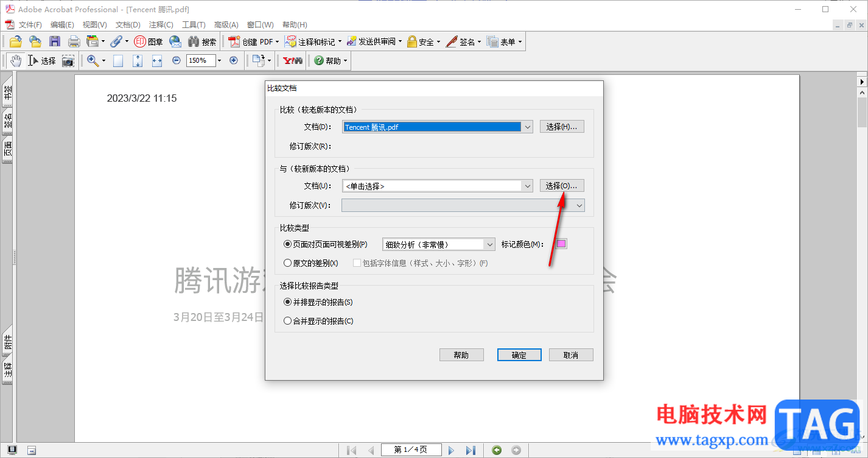Viewport: 868px width, 458px height.
Task: Expand the 修订版次(V) dropdown
Action: 579,205
